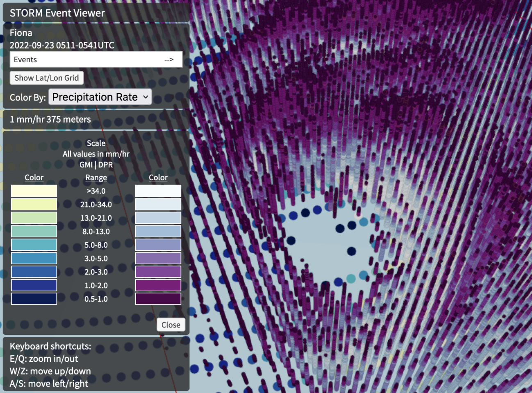Viewport: 532px width, 393px height.
Task: Click the DPR swatch for 21.0-34.0 range
Action: coord(158,204)
